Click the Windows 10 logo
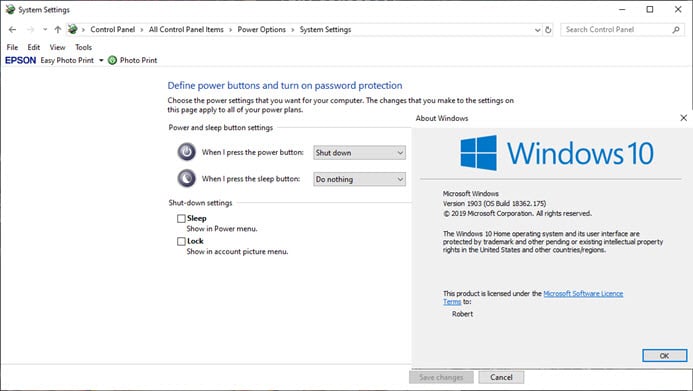Viewport: 693px width, 391px height. (557, 153)
